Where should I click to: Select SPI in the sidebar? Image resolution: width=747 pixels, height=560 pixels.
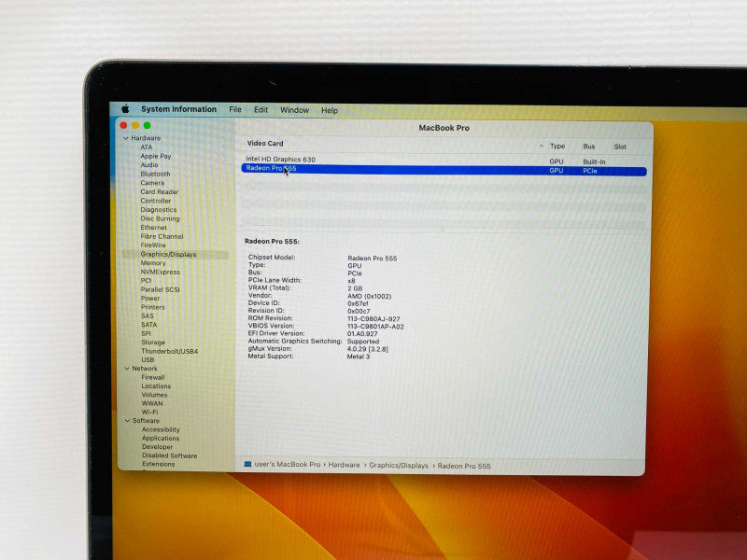tap(146, 333)
